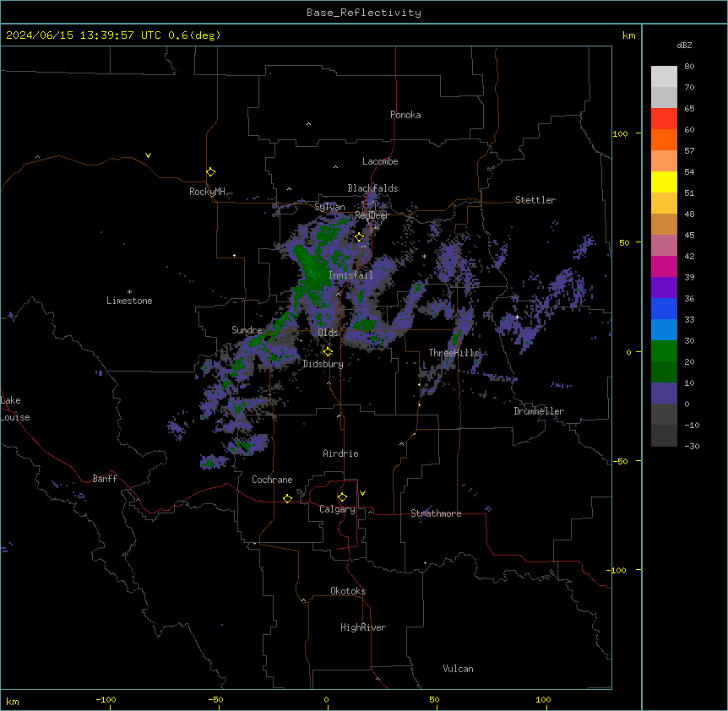The height and width of the screenshot is (711, 728).
Task: Click the Ponoka city label
Action: coord(405,115)
